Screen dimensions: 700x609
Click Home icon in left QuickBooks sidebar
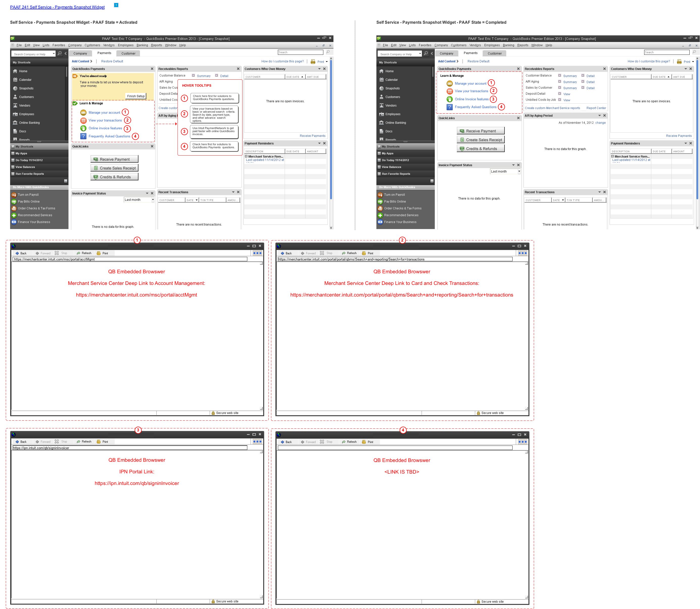15,71
